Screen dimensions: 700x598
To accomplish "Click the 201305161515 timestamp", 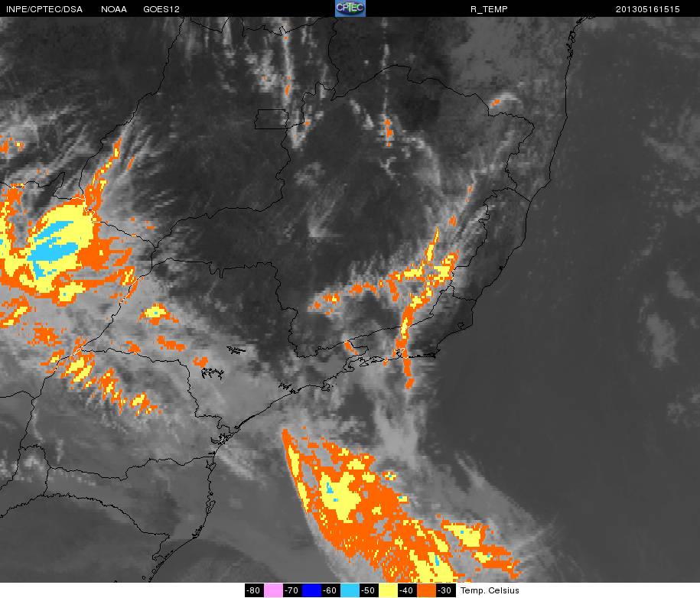I will coord(647,9).
